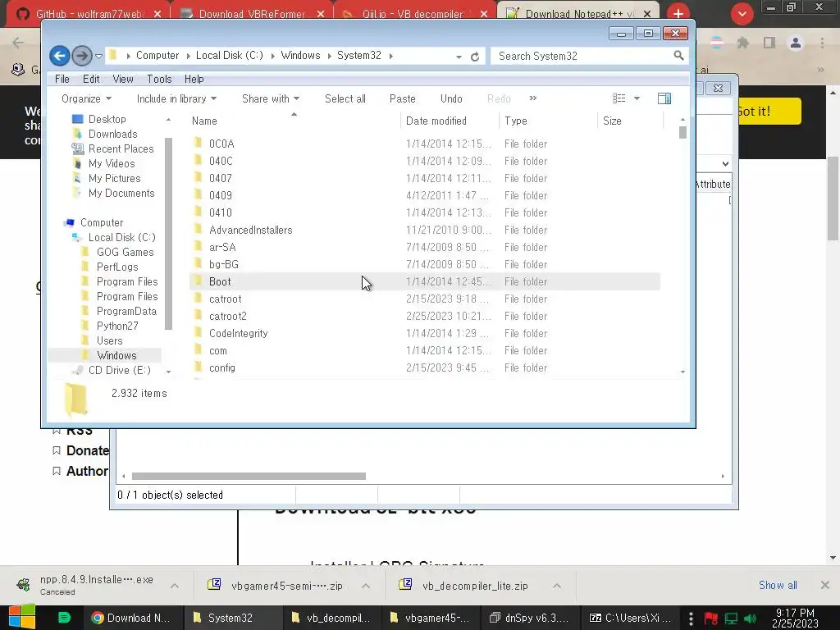Open the File menu
This screenshot has height=630, width=840.
click(x=62, y=79)
